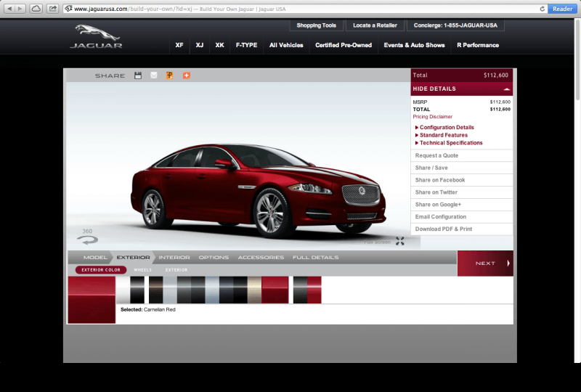This screenshot has width=581, height=392.
Task: Click Share on Twitter
Action: 462,192
